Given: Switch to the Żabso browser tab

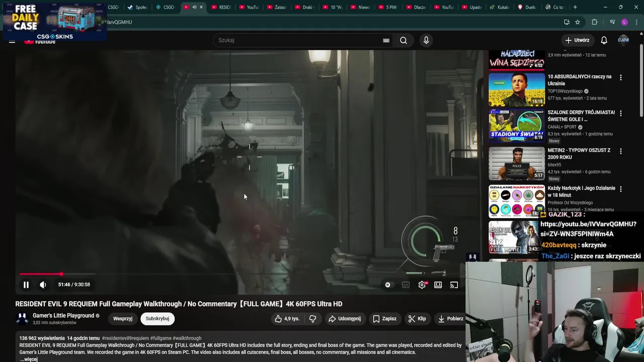Looking at the screenshot, I should click(276, 7).
